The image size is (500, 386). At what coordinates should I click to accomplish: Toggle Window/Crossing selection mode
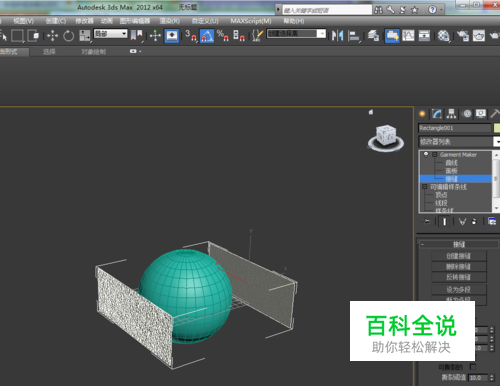point(33,36)
